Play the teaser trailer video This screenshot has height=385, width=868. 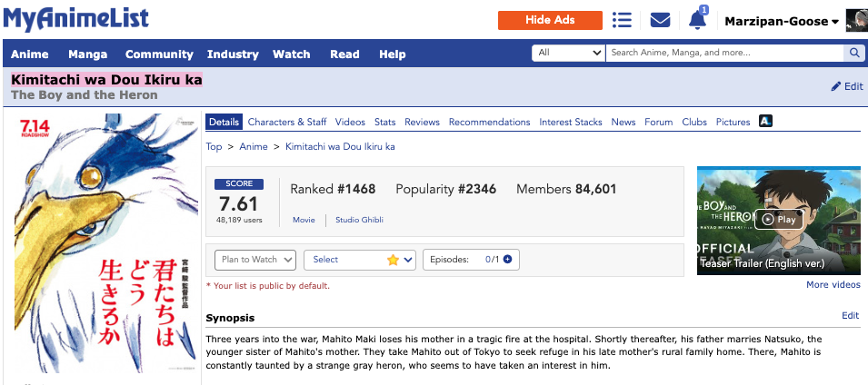(x=779, y=219)
